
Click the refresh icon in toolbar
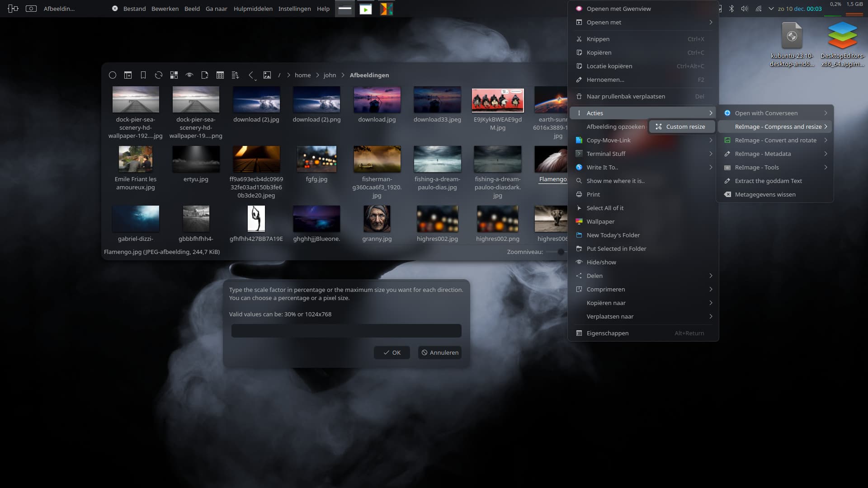[158, 75]
